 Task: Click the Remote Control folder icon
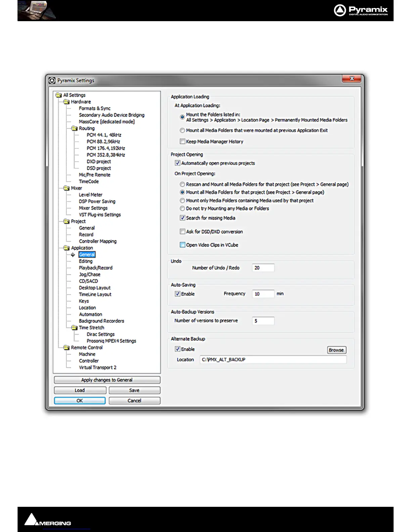pos(66,348)
